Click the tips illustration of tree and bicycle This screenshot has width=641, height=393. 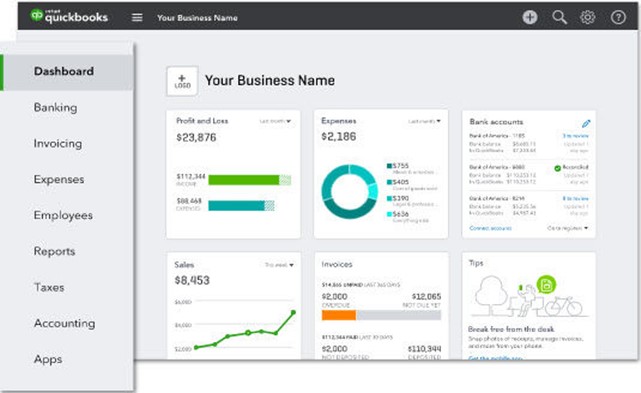[x=529, y=296]
